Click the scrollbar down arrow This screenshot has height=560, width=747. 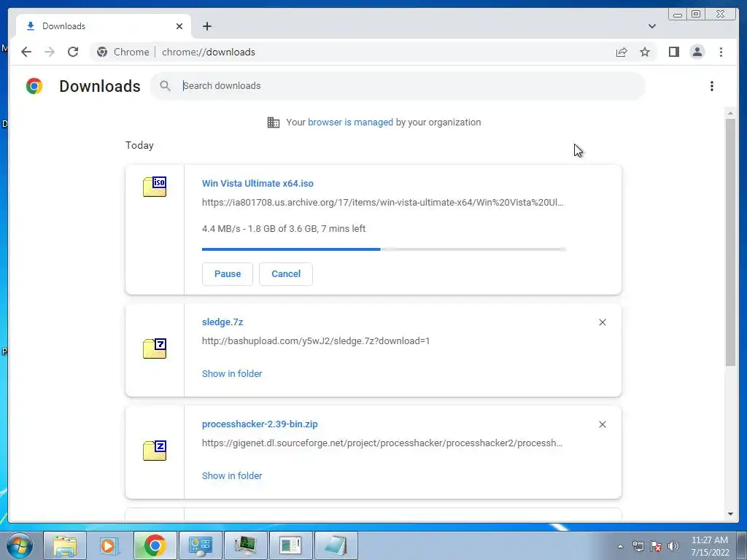pos(730,514)
